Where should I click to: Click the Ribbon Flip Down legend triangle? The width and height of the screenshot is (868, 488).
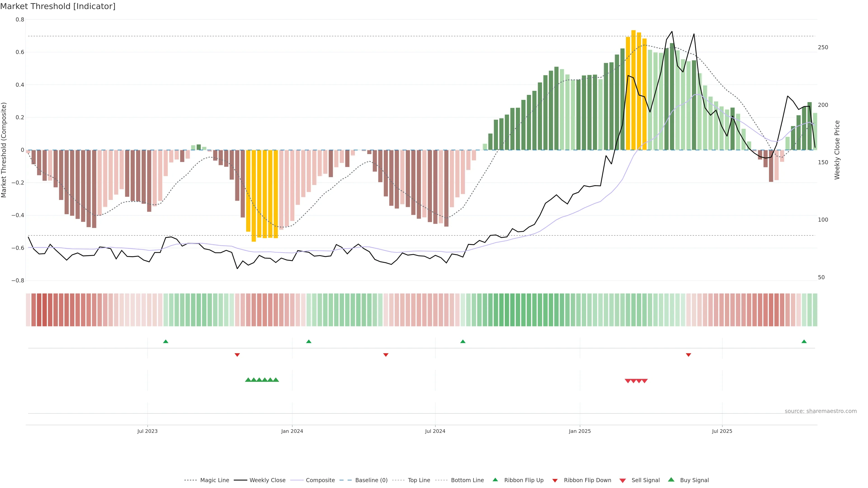coord(555,481)
